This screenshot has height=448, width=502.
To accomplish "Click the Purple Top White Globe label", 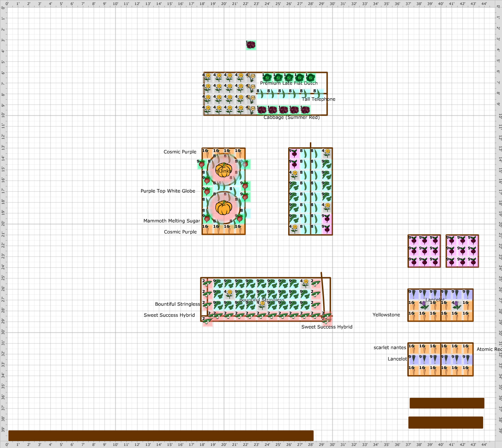I will 168,191.
